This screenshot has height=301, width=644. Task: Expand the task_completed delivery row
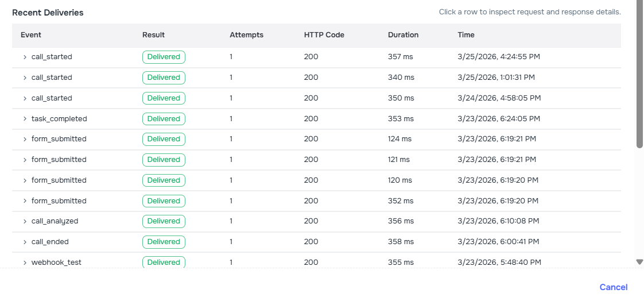pos(25,119)
